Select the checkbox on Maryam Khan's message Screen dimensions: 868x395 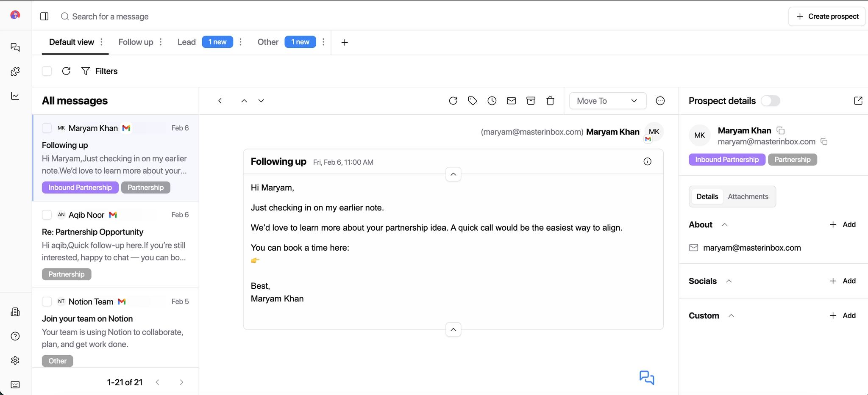click(x=47, y=128)
